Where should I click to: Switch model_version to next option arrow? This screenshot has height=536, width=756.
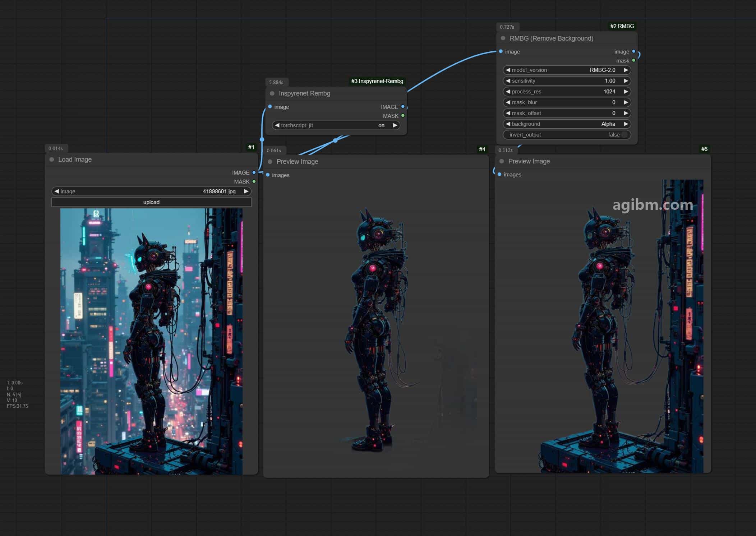[626, 70]
